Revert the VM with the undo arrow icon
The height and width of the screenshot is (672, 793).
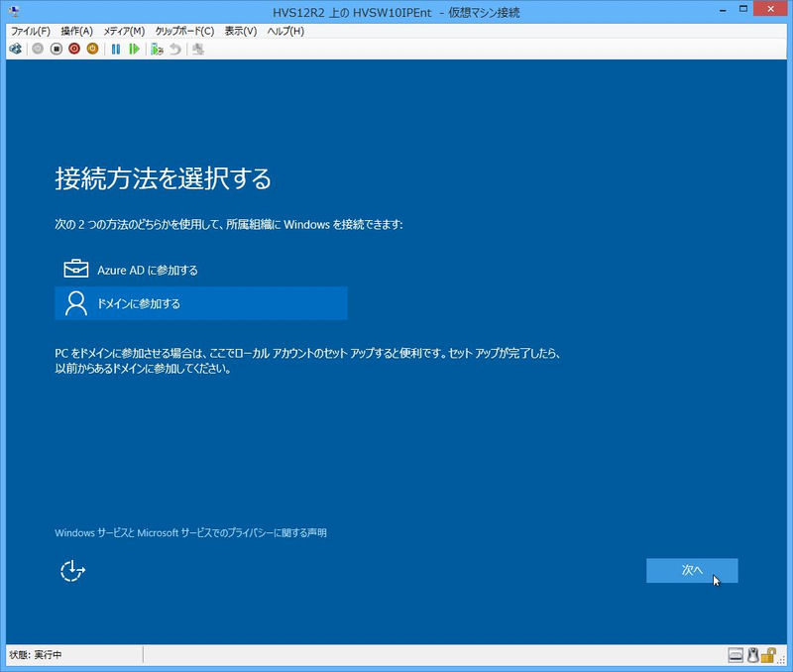tap(175, 49)
